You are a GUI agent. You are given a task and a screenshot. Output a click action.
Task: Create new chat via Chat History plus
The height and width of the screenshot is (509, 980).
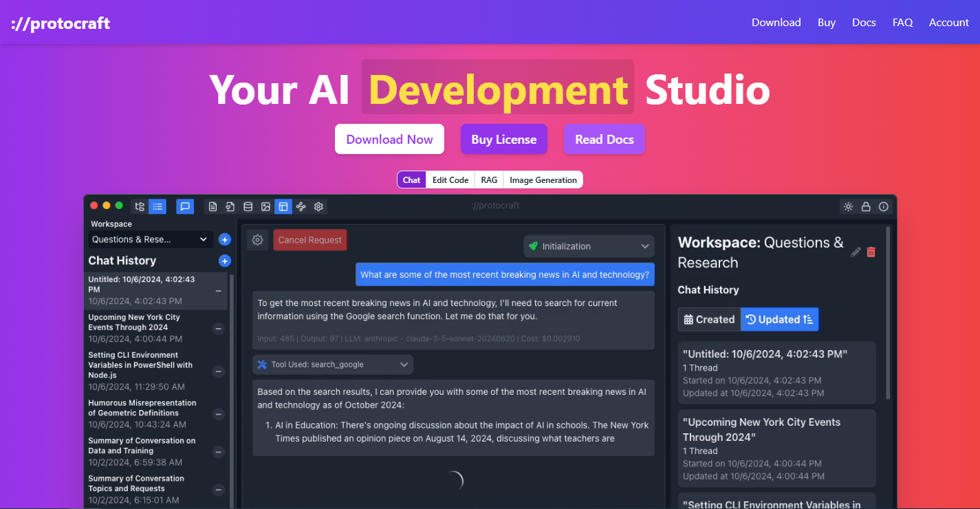pyautogui.click(x=224, y=261)
